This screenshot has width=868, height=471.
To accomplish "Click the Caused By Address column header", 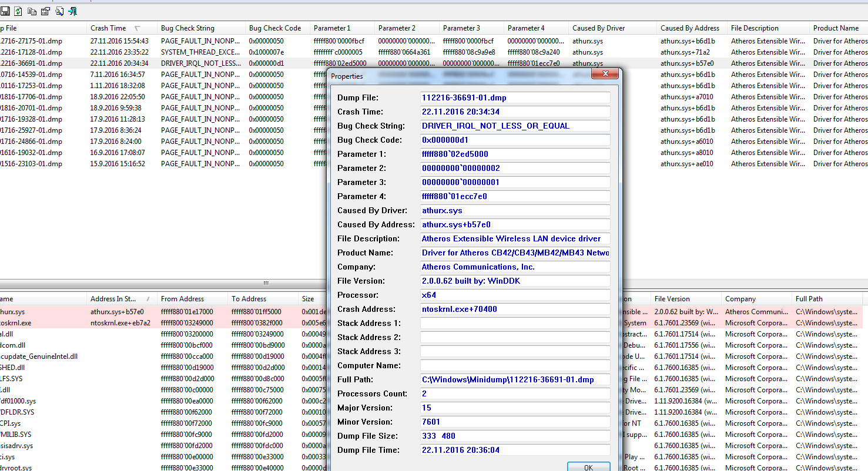I will (692, 28).
